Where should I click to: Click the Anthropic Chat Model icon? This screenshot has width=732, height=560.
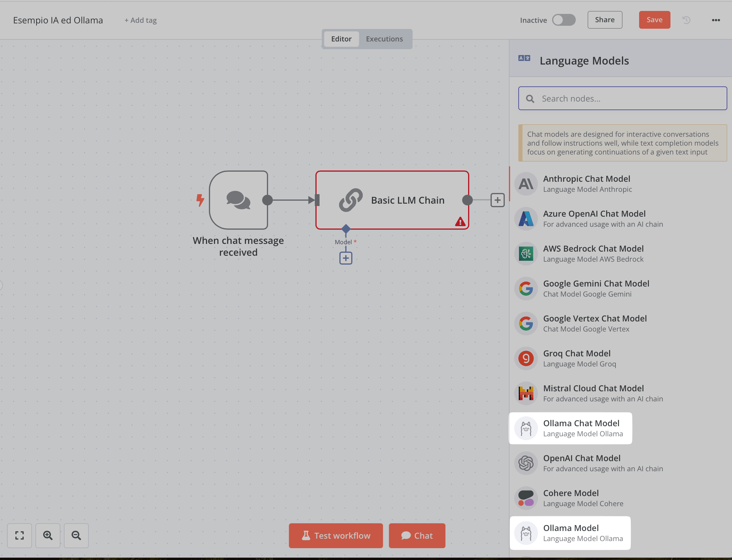tap(526, 184)
